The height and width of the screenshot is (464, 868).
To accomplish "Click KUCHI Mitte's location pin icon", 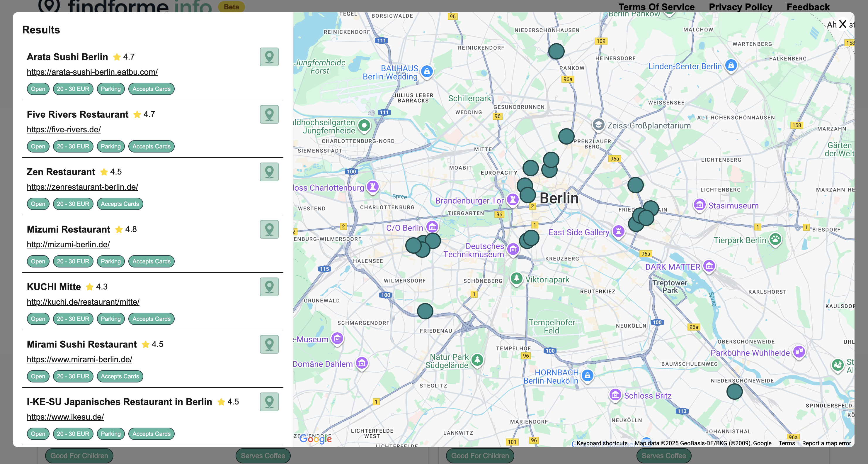I will (x=269, y=287).
